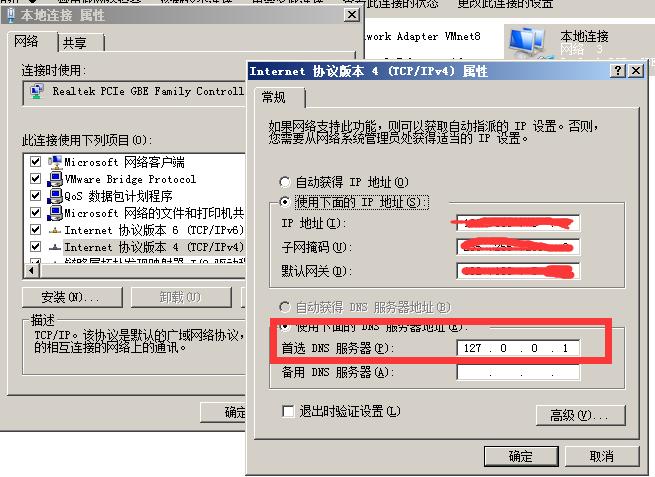
Task: Click the help question mark in IPv4 dialog
Action: (618, 71)
